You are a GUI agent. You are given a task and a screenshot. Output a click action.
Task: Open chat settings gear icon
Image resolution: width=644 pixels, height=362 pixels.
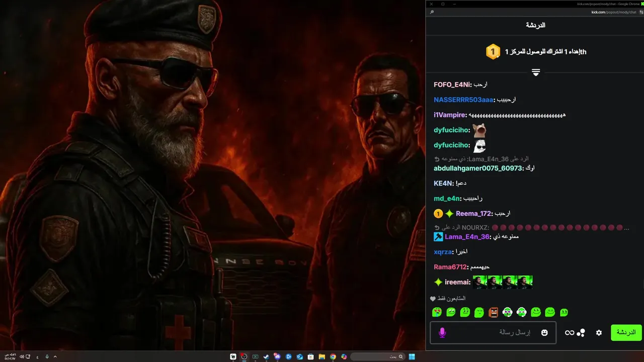(599, 333)
